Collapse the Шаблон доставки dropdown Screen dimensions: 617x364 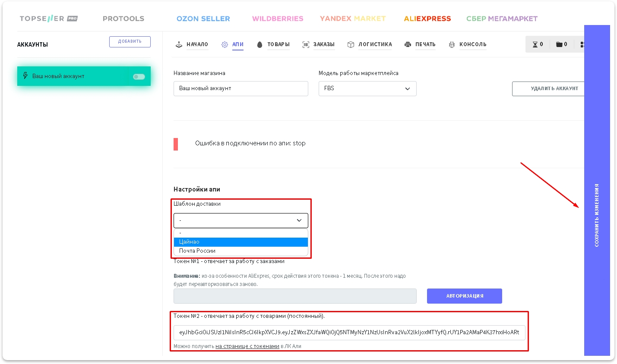tap(240, 220)
